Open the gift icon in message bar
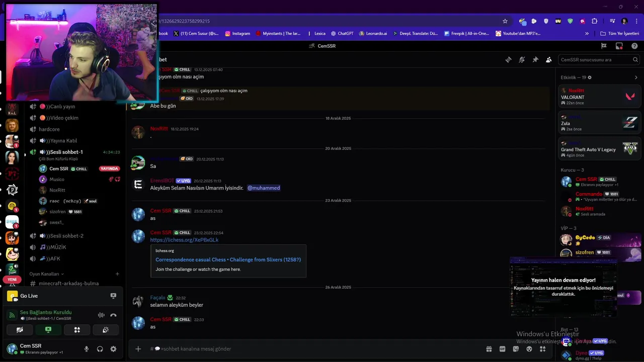The width and height of the screenshot is (644, 362). click(x=489, y=349)
